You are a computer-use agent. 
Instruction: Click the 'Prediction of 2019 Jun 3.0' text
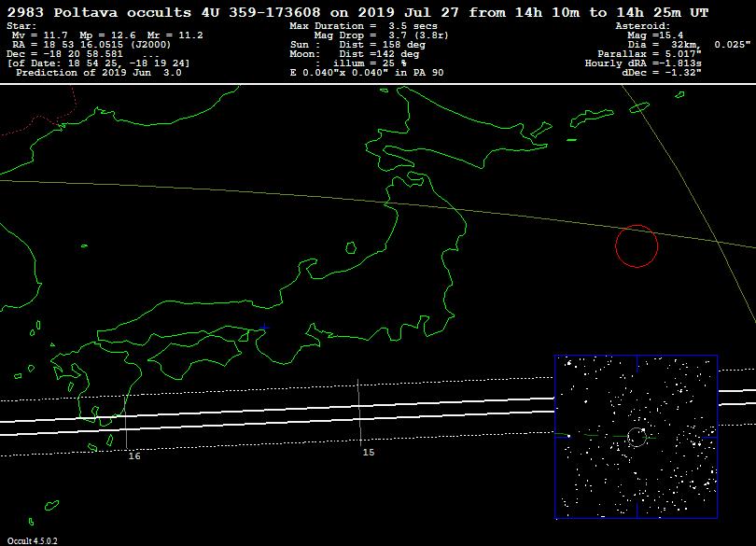(99, 73)
